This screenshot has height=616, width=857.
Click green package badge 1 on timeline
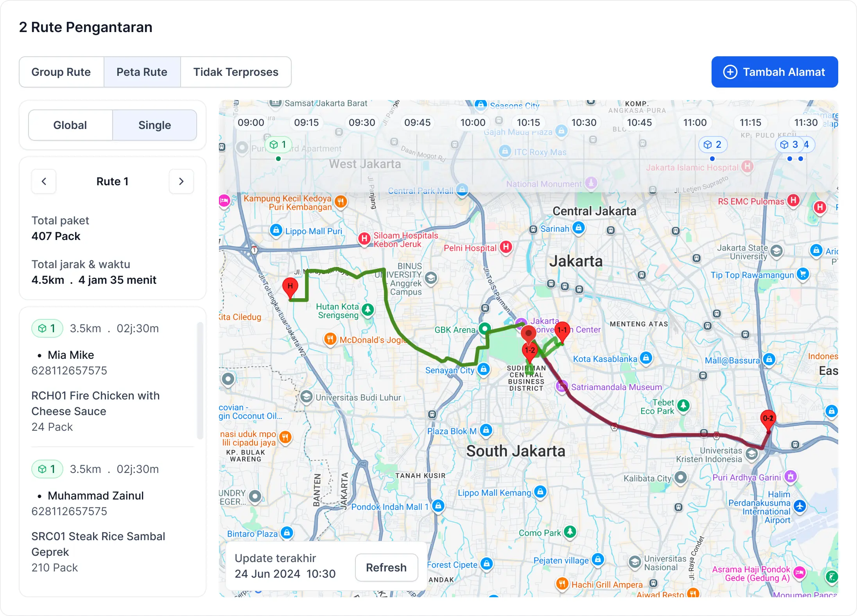(x=278, y=145)
